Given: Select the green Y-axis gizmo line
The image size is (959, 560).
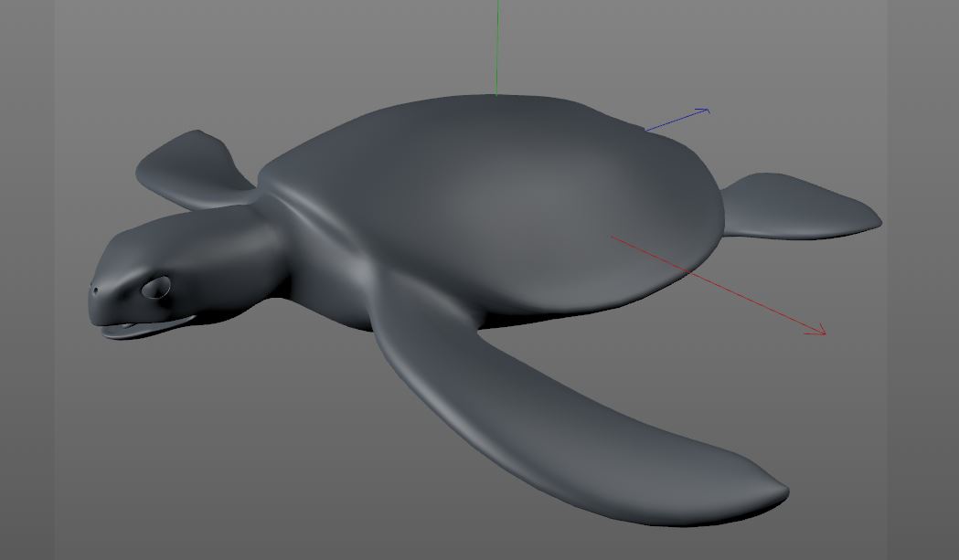Looking at the screenshot, I should pos(495,50).
